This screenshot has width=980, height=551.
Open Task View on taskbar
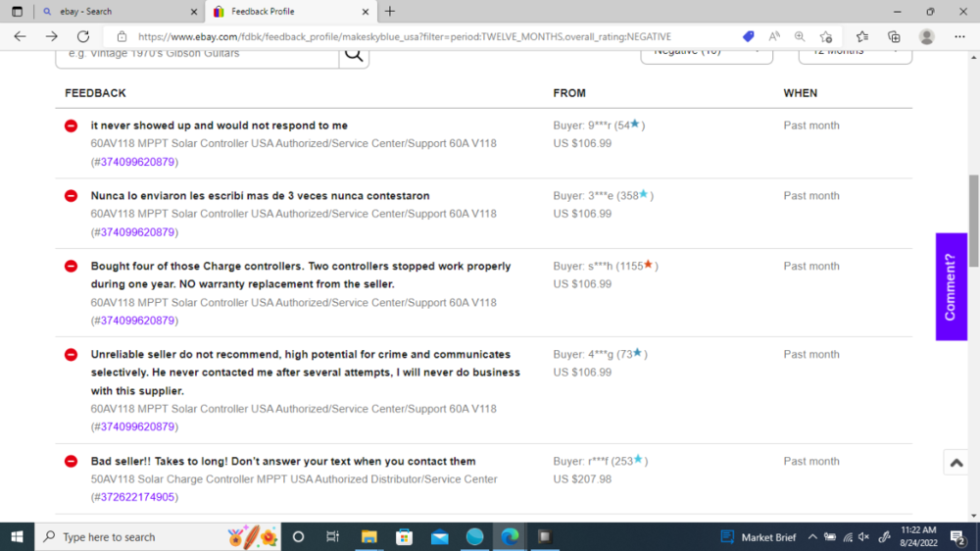pyautogui.click(x=332, y=536)
